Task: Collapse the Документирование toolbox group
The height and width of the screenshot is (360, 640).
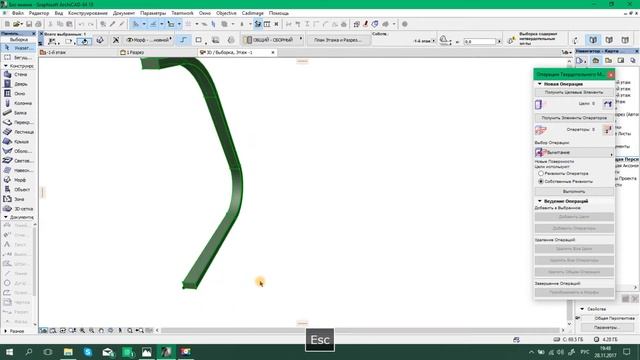Action: [6, 217]
